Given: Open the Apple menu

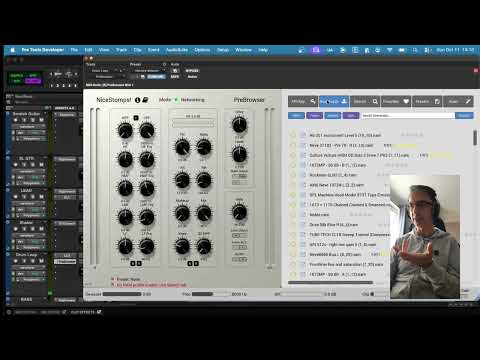Looking at the screenshot, I should 13,50.
